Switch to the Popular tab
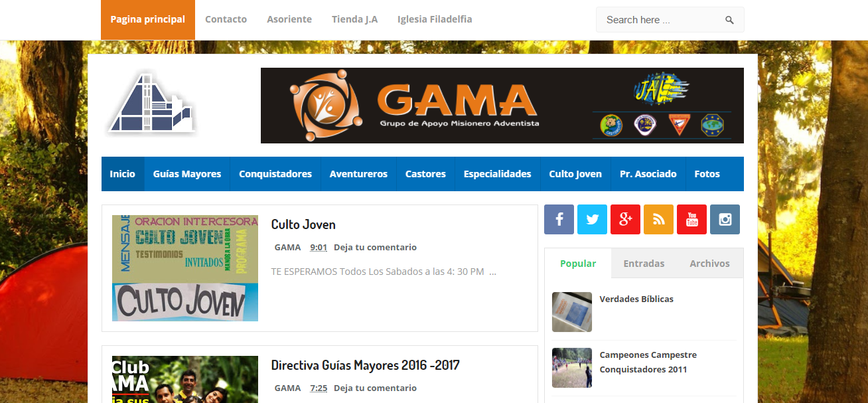The image size is (868, 403). pos(578,264)
